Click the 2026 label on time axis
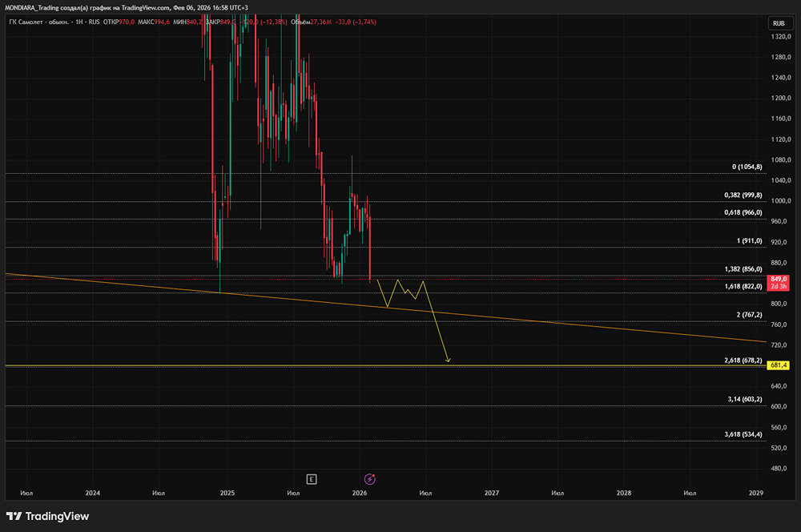The width and height of the screenshot is (801, 532). pos(360,494)
